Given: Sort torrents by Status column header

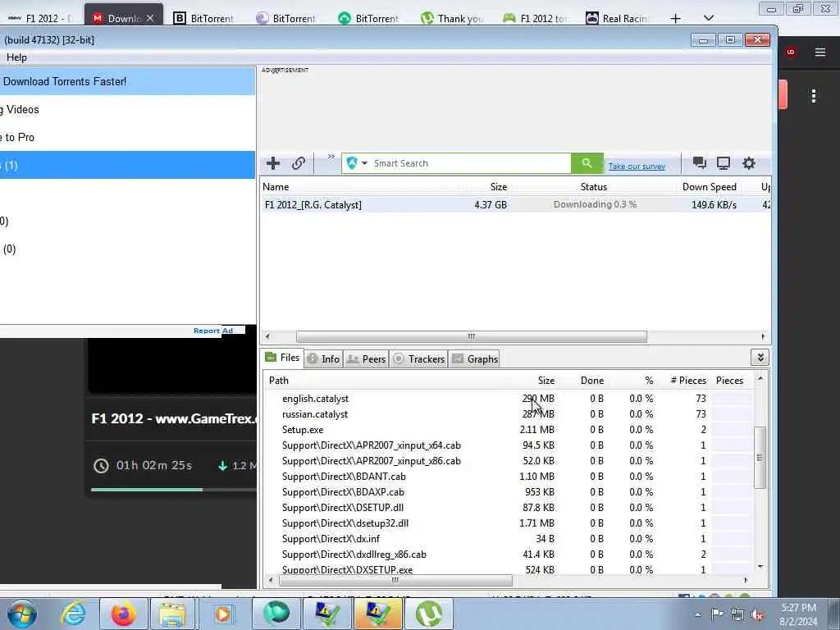Looking at the screenshot, I should (x=594, y=187).
